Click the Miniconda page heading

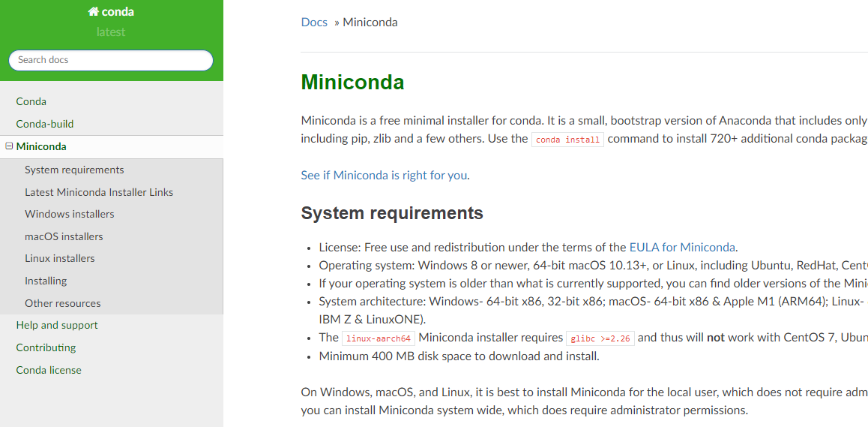(352, 83)
